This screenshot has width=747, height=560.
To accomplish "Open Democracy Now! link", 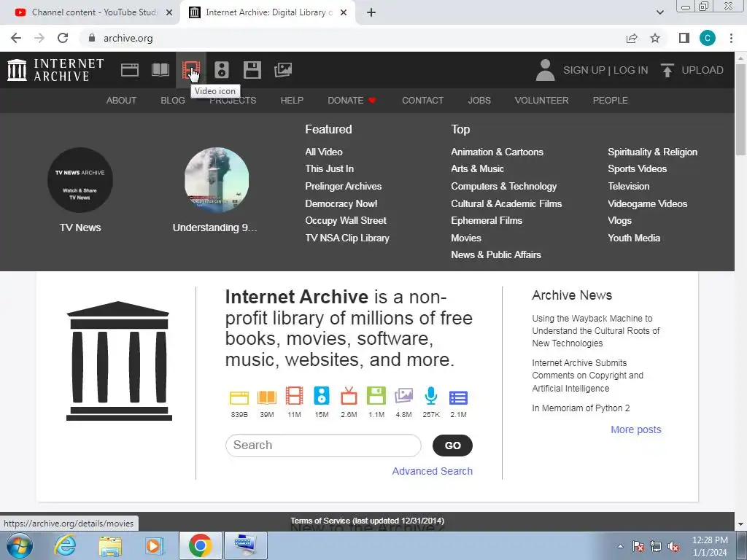I will point(341,204).
